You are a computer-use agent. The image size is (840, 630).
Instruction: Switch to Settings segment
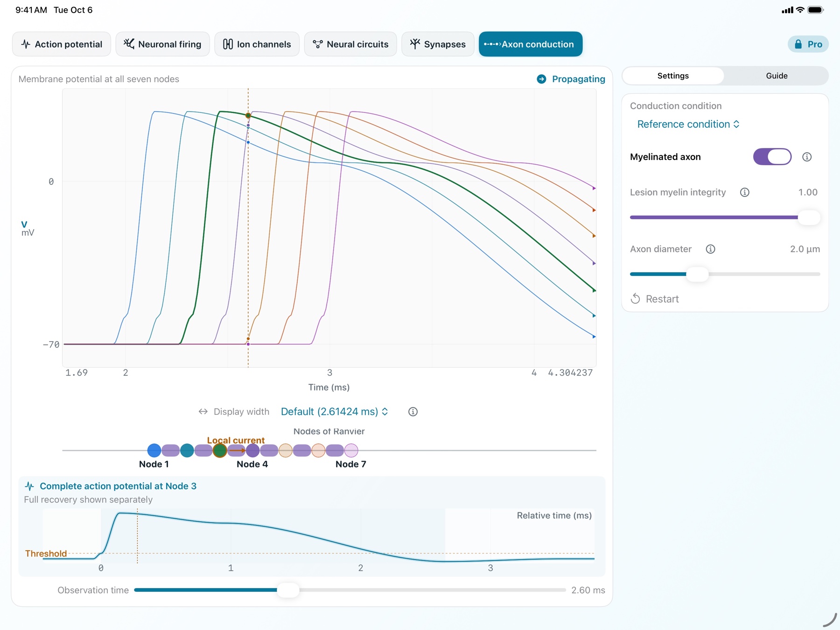click(673, 76)
